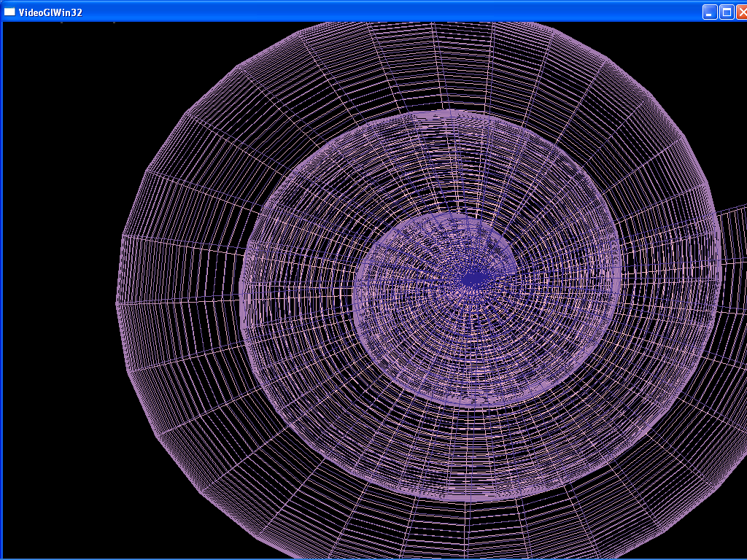Click the VideoGlWin32 title bar application icon
Viewport: 747px width, 560px height.
pos(9,12)
